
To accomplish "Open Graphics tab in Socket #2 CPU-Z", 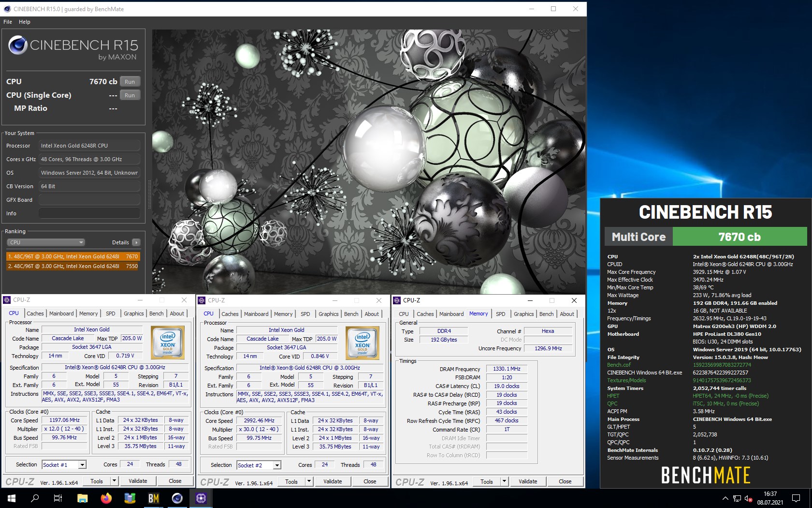I will tap(329, 314).
